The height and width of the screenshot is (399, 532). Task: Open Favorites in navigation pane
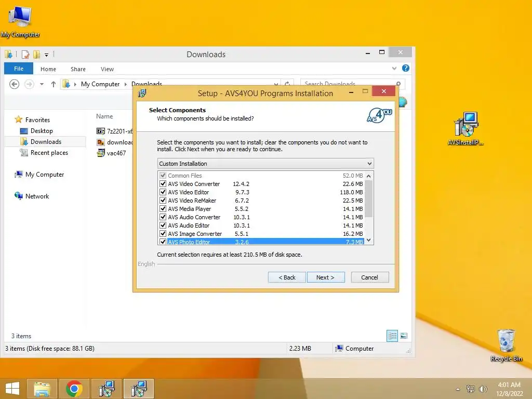pyautogui.click(x=33, y=120)
